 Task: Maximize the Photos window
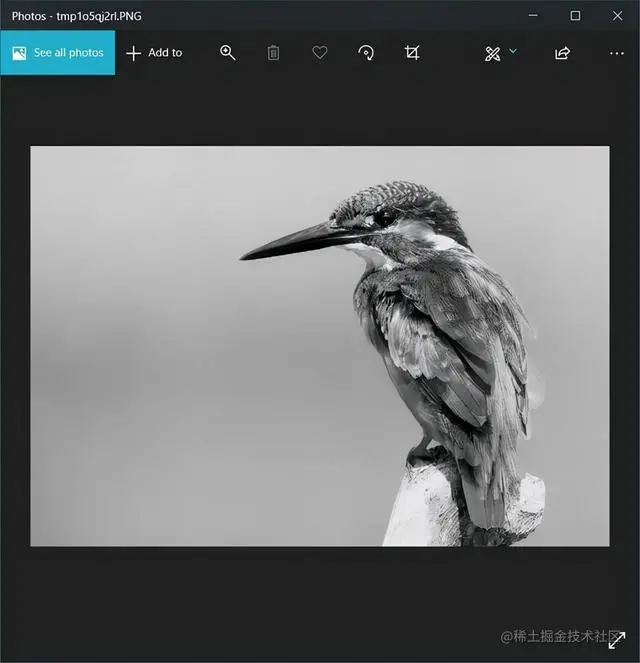pos(575,16)
